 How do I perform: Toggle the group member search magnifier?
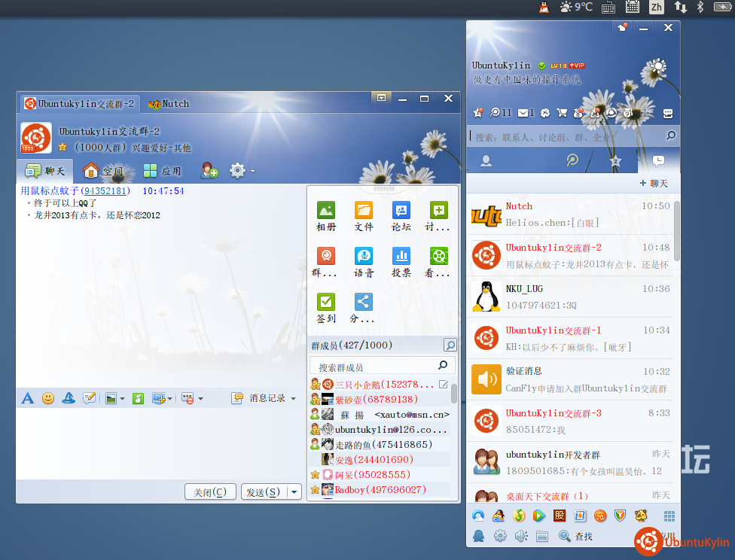450,345
